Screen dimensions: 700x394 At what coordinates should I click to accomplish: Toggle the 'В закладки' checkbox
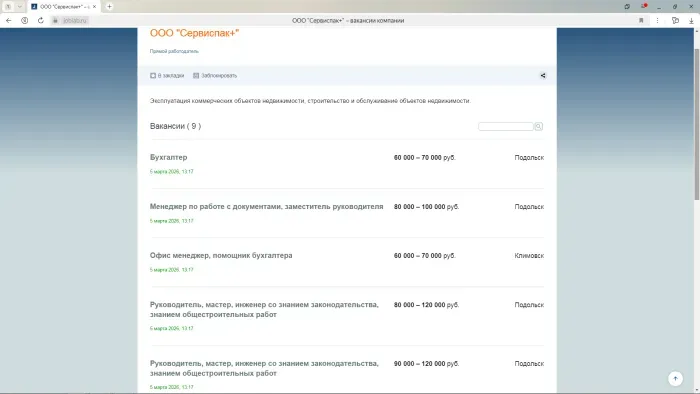click(x=153, y=75)
